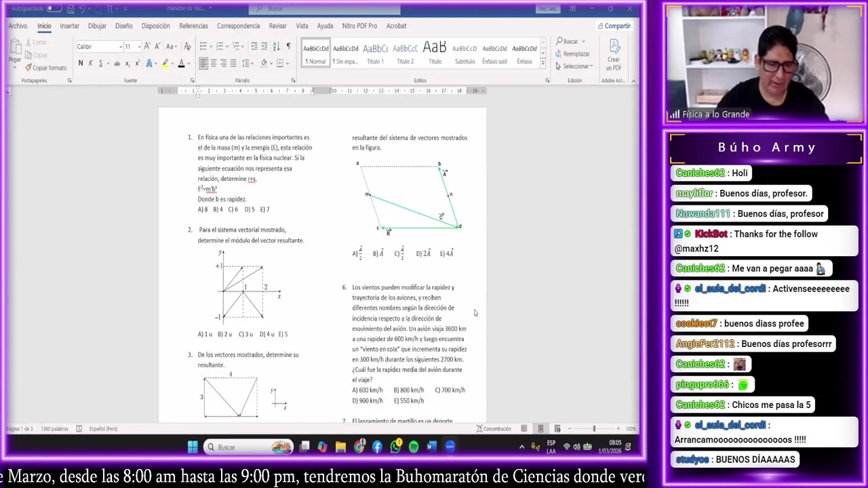Open the Diseño ribbon tab
Screen dimensions: 868x488
[123, 26]
